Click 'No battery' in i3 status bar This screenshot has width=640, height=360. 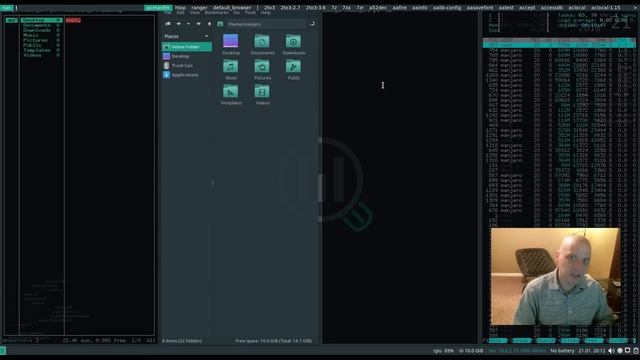562,351
